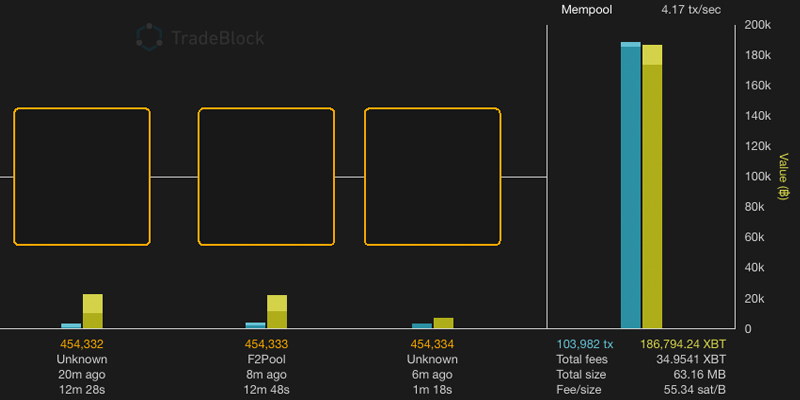Image resolution: width=800 pixels, height=400 pixels.
Task: Click yellow value bar for block 454,333
Action: tap(277, 312)
